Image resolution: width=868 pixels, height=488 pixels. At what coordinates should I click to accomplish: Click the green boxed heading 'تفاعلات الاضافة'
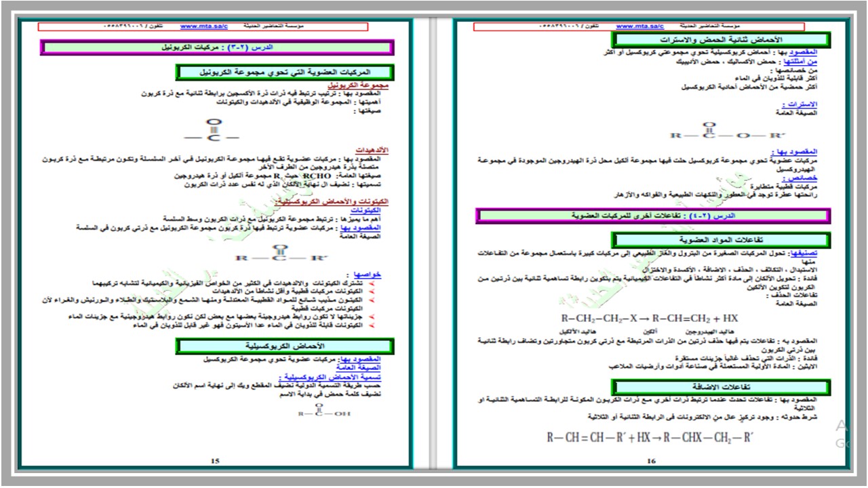tap(721, 387)
